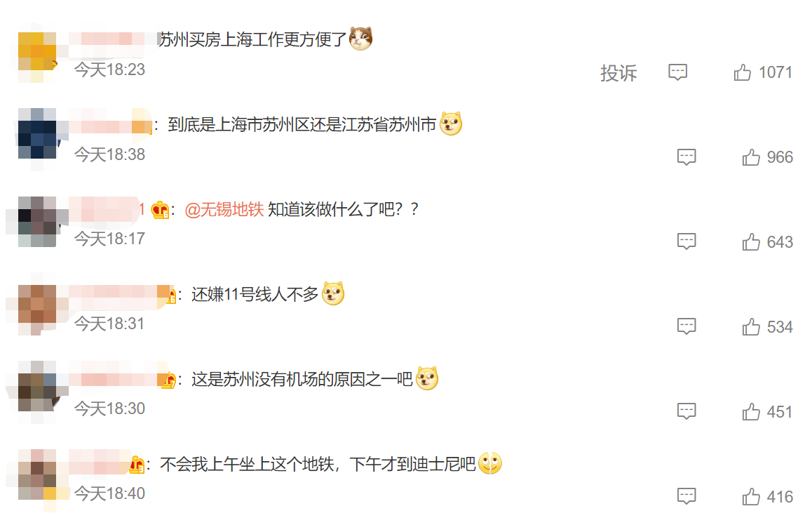Open the dark blue avatar of second commenter
Viewport: 812px width, 525px height.
37,133
